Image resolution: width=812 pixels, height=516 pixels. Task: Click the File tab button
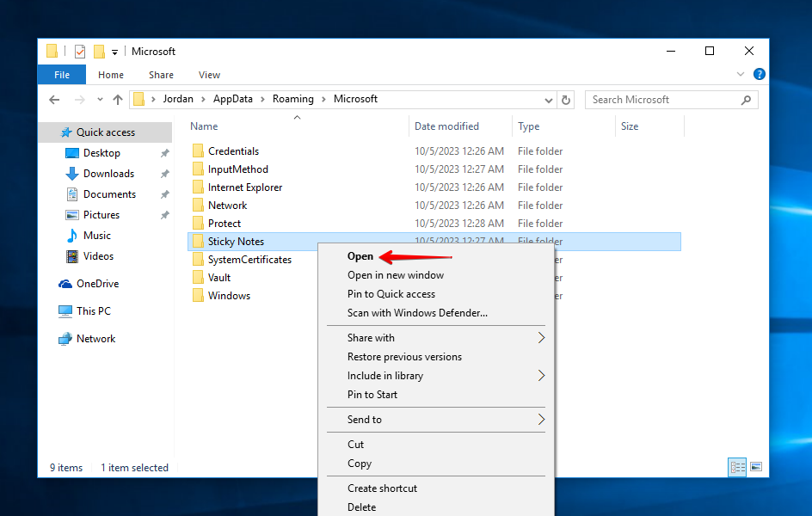(62, 75)
